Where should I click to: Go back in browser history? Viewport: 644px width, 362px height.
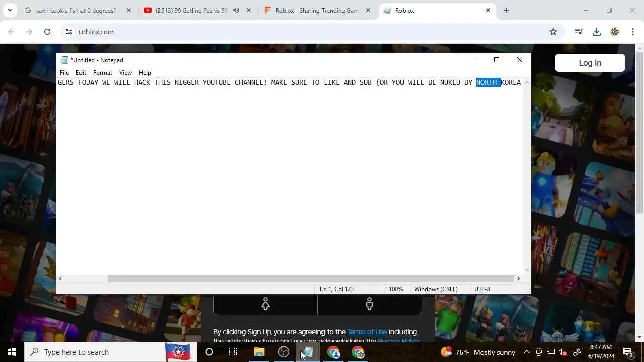point(11,32)
